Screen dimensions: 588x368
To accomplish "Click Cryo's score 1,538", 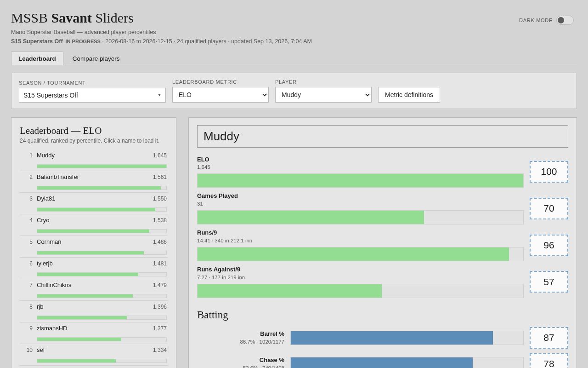I will [x=160, y=220].
